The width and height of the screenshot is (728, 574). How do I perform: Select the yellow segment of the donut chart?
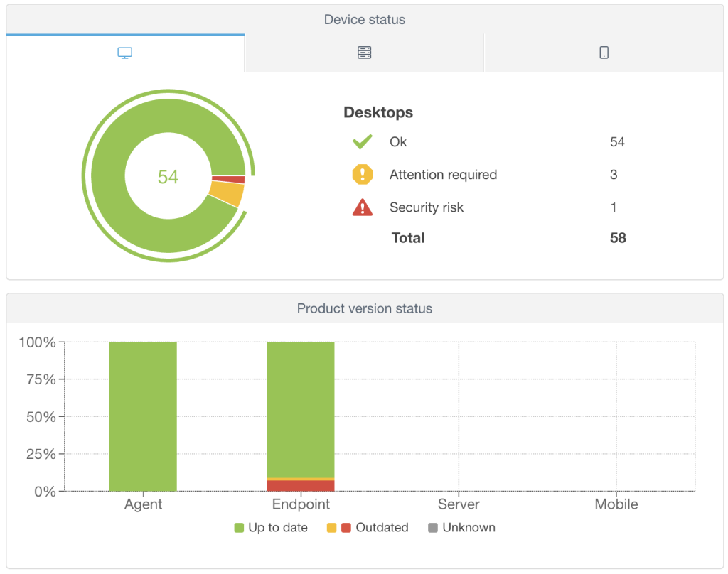coord(227,194)
